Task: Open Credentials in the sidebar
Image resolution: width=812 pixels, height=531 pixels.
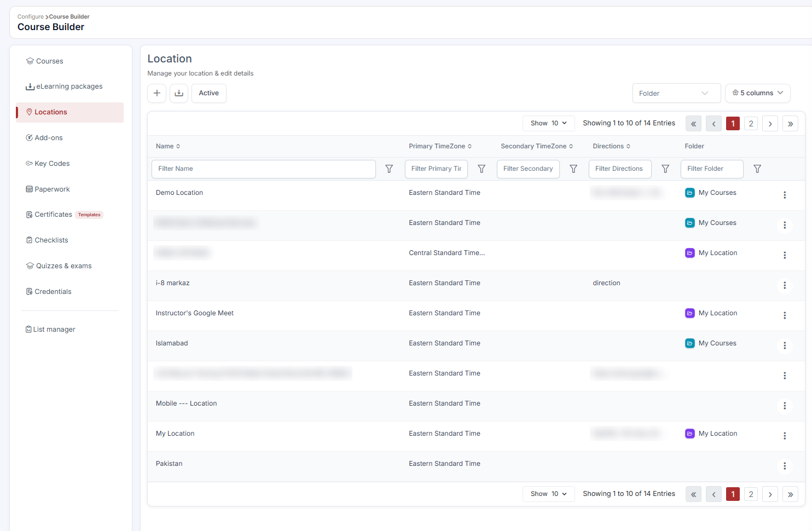Action: click(70, 292)
